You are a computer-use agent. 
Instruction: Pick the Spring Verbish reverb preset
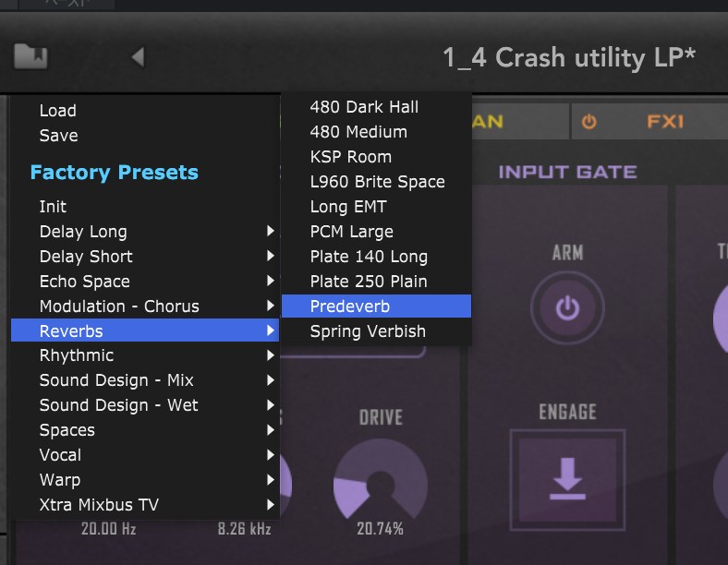(x=368, y=331)
